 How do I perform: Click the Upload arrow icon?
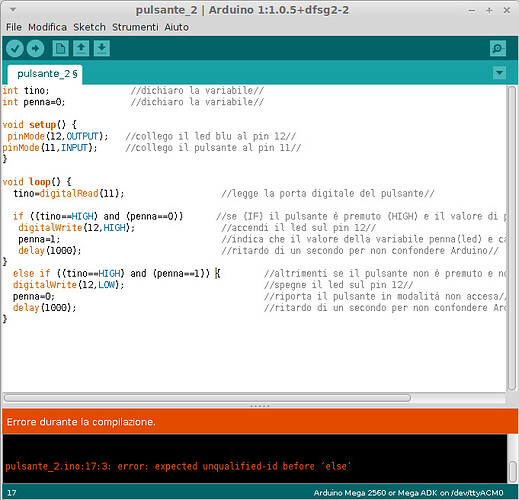click(35, 49)
